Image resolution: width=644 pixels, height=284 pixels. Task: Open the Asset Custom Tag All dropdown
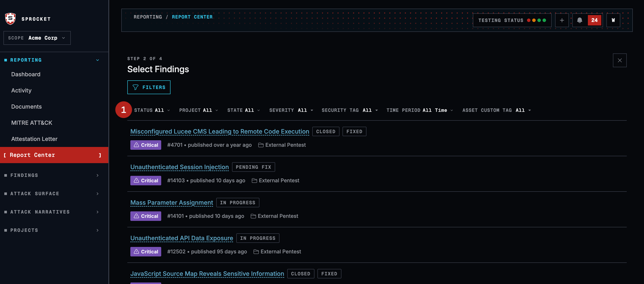point(497,110)
